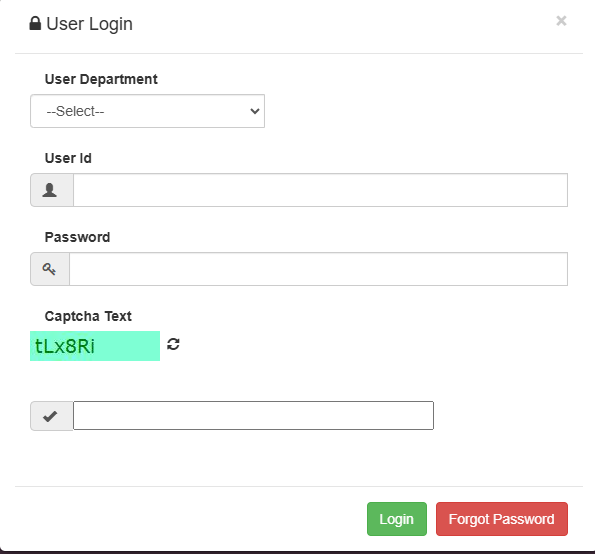Close the User Login dialog

[561, 20]
